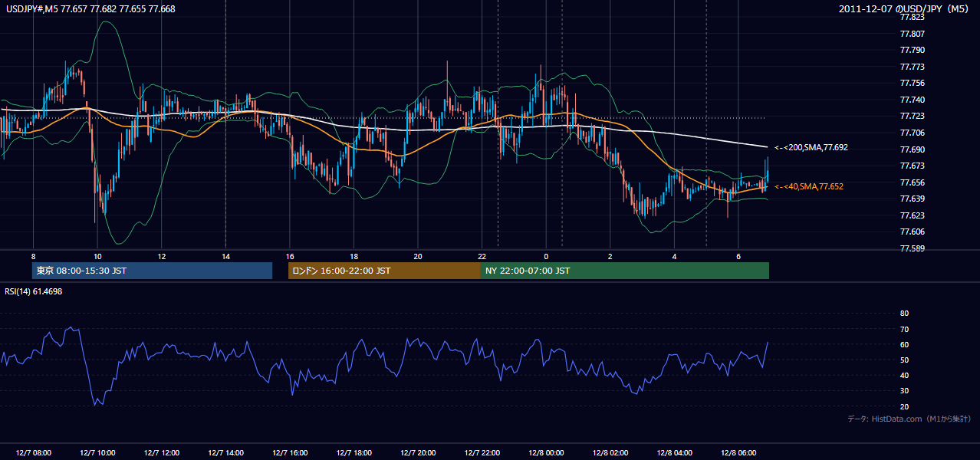Click the 77.773 price axis label
The image size is (980, 460).
click(x=911, y=67)
